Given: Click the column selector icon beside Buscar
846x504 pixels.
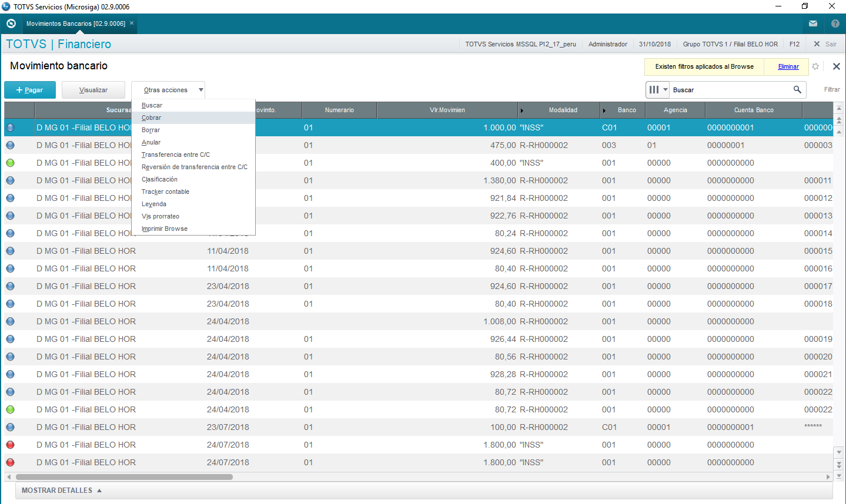Looking at the screenshot, I should [654, 90].
